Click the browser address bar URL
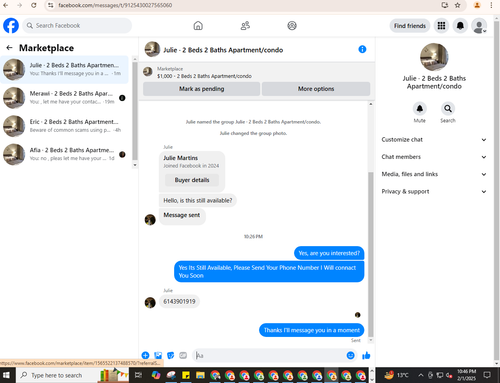The height and width of the screenshot is (383, 500). pos(115,5)
